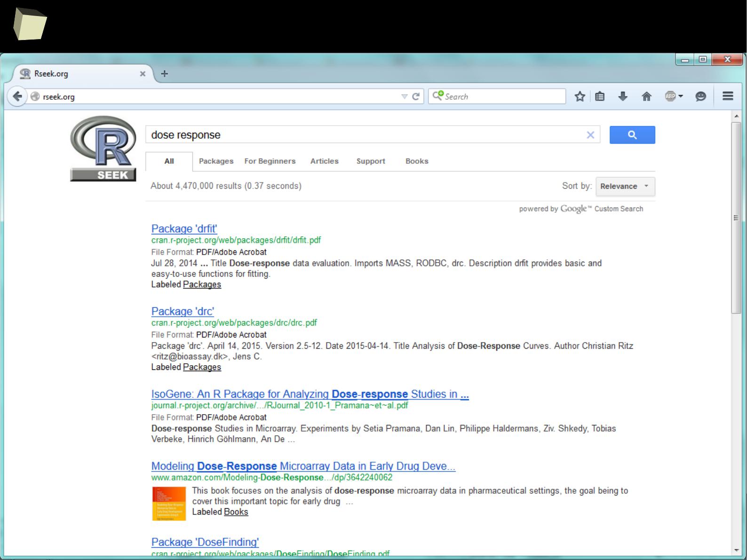The height and width of the screenshot is (560, 747).
Task: Select the Rseek.org browser tab
Action: tap(83, 74)
